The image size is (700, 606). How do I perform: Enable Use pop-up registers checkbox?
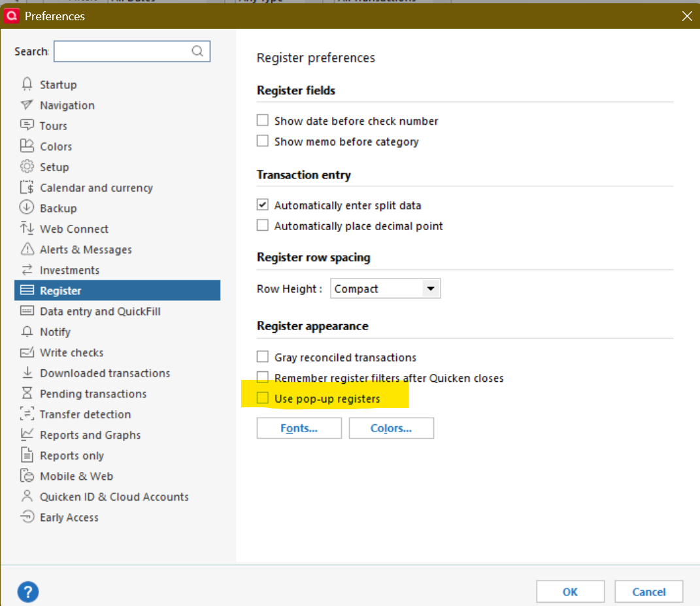[263, 397]
